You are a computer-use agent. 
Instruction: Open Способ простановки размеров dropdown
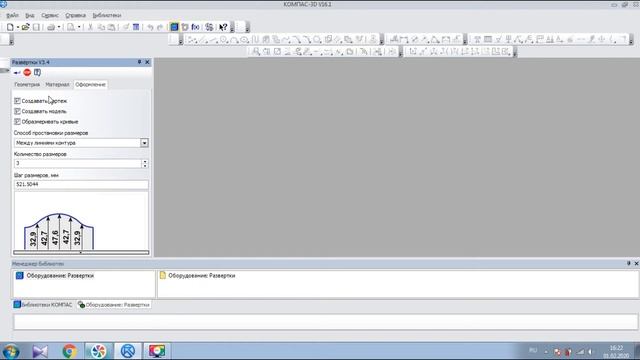point(144,143)
